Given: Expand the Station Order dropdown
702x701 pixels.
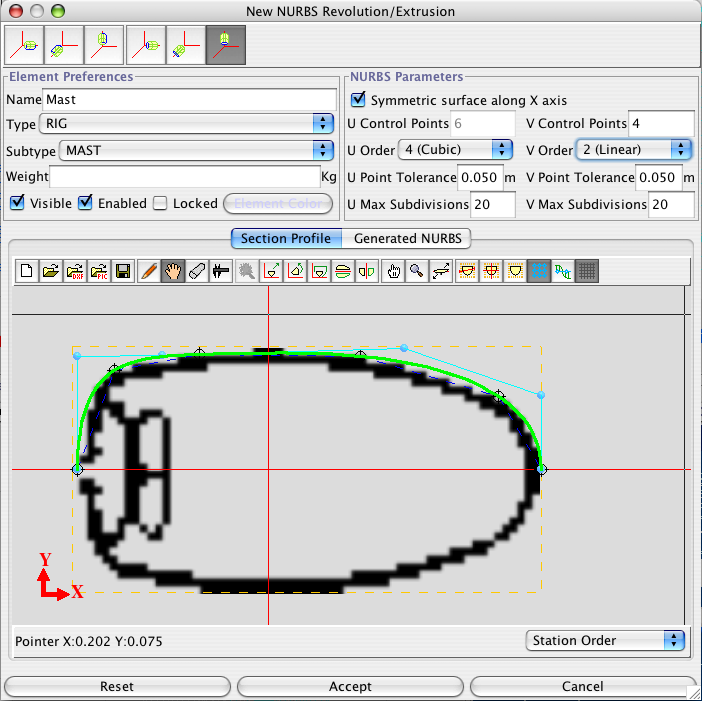Looking at the screenshot, I should (605, 640).
